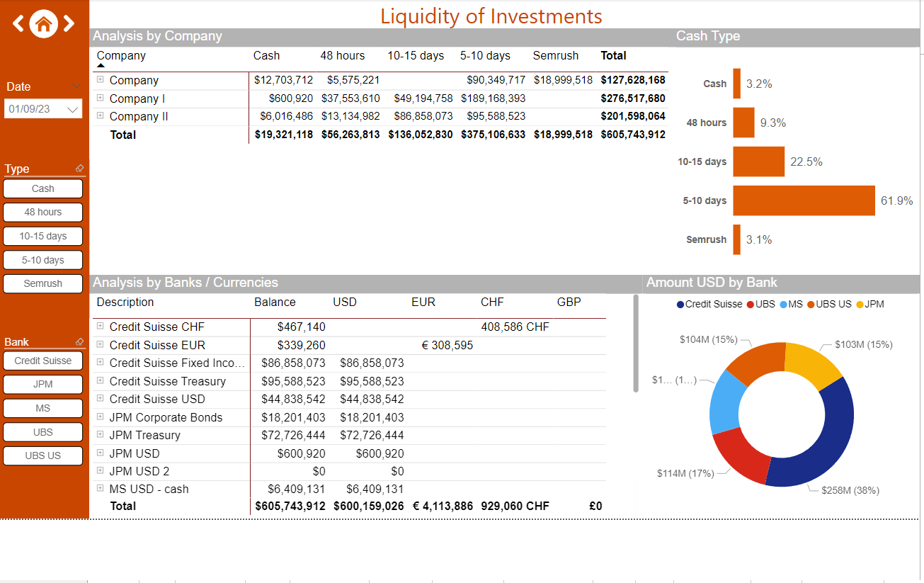Sort by Semrush column header

pyautogui.click(x=556, y=55)
